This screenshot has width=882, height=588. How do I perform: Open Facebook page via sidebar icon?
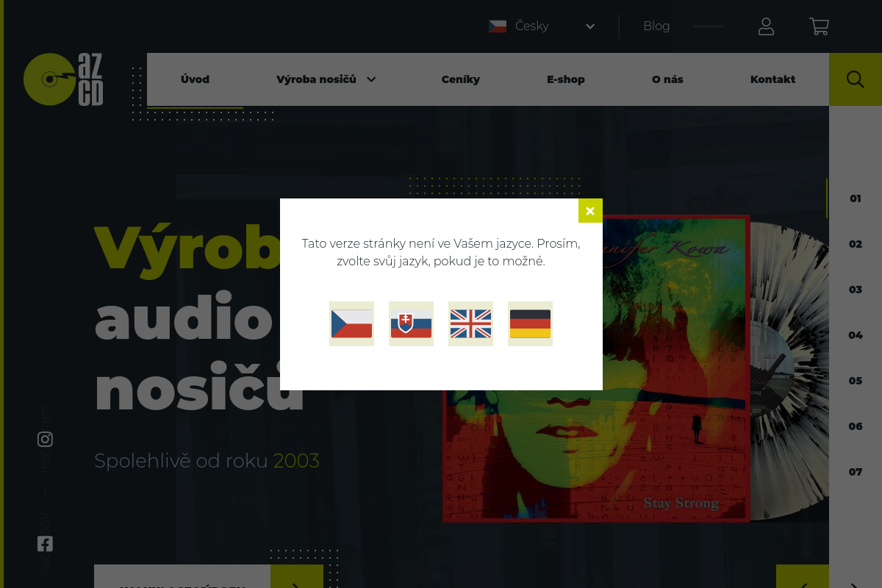pos(45,544)
